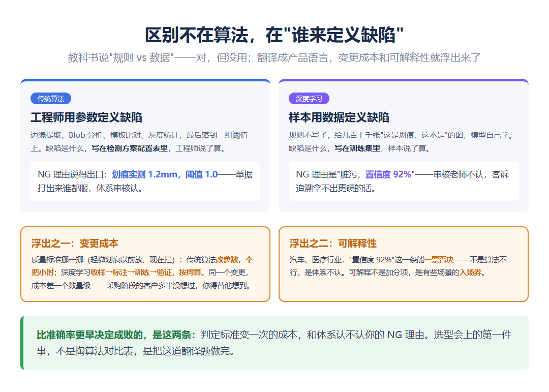549x392 pixels.
Task: Click the white NG 理由说得出口 quote box
Action: tap(145, 181)
